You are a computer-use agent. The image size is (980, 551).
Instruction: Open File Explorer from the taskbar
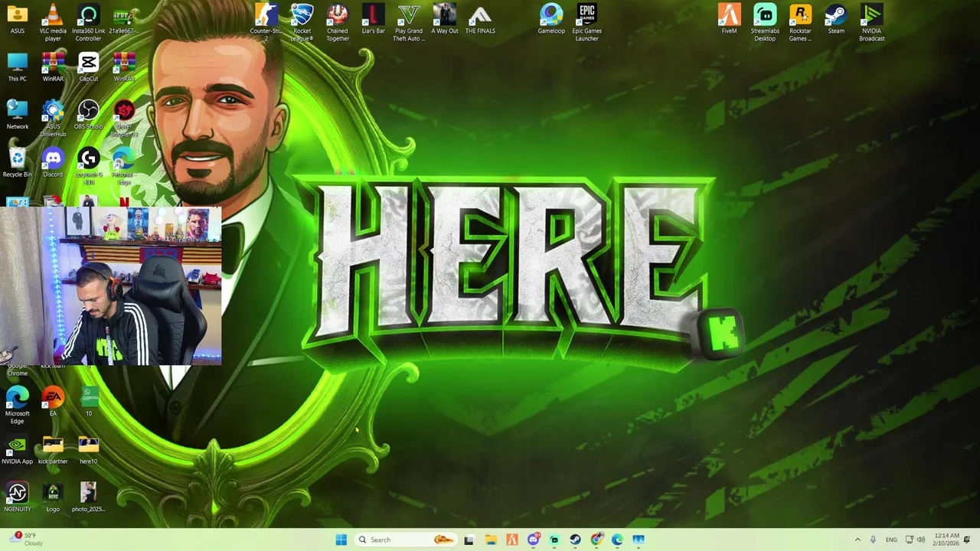pos(491,540)
